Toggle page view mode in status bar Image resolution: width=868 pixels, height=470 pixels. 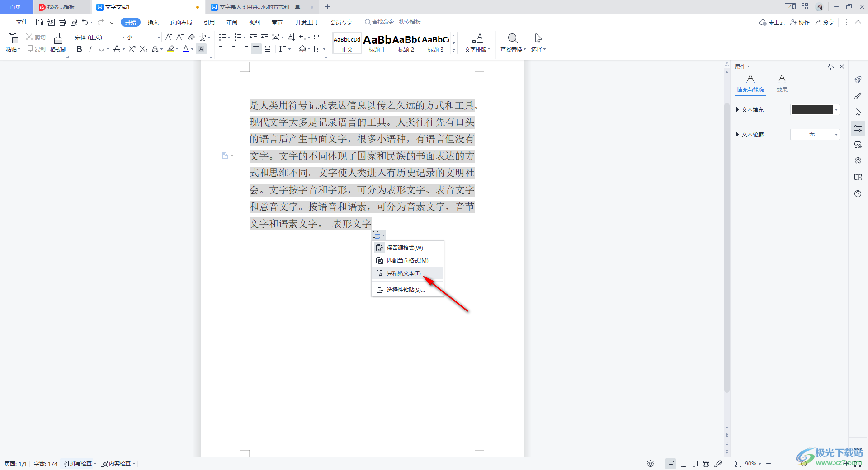tap(671, 464)
